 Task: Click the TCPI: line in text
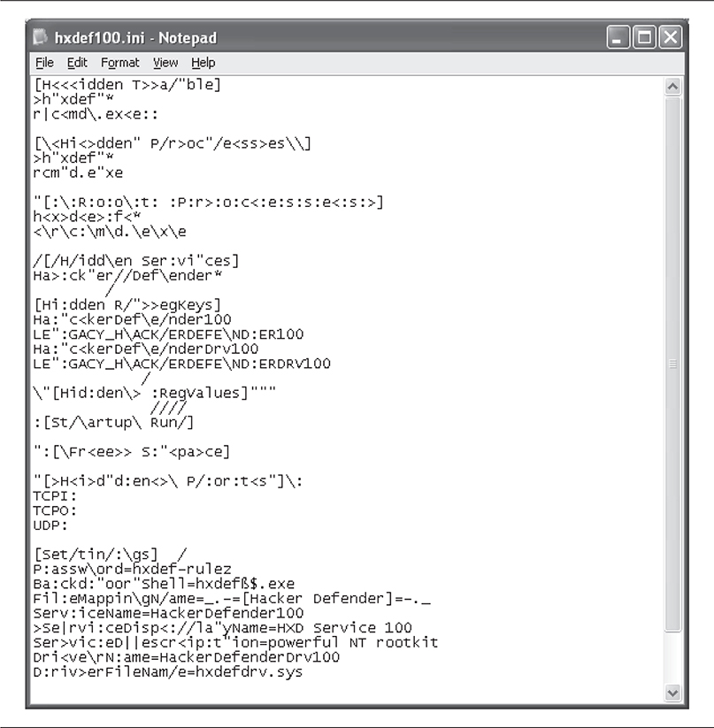[x=55, y=496]
